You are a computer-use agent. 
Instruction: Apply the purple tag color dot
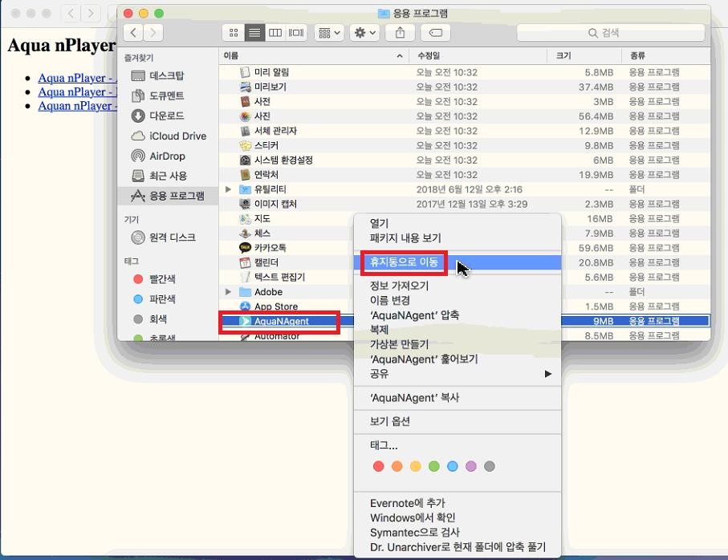[471, 466]
